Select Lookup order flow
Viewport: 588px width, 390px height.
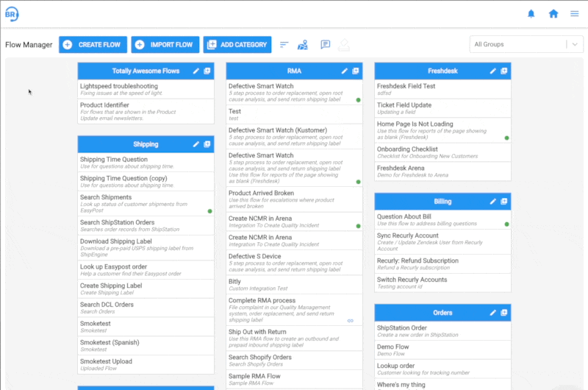(443, 369)
